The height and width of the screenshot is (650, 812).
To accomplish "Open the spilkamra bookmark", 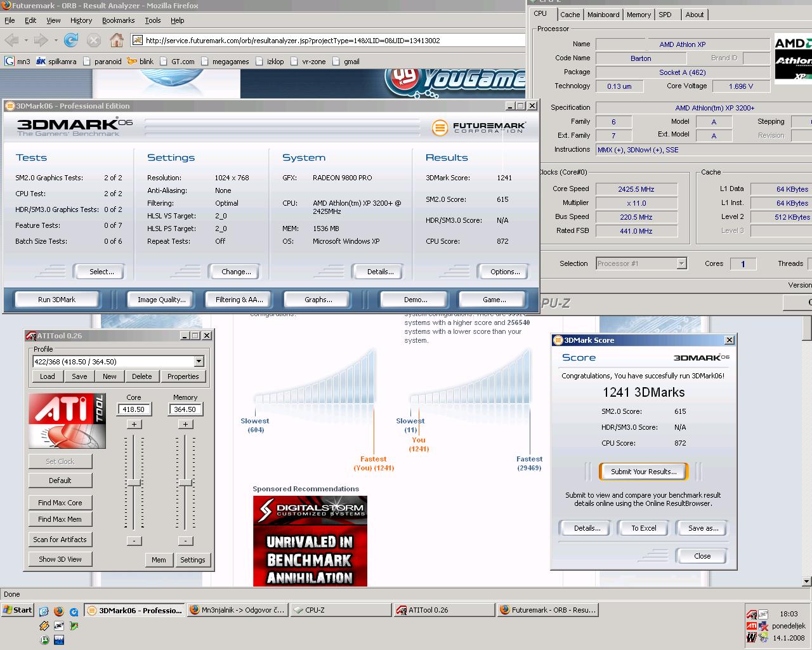I will point(56,62).
